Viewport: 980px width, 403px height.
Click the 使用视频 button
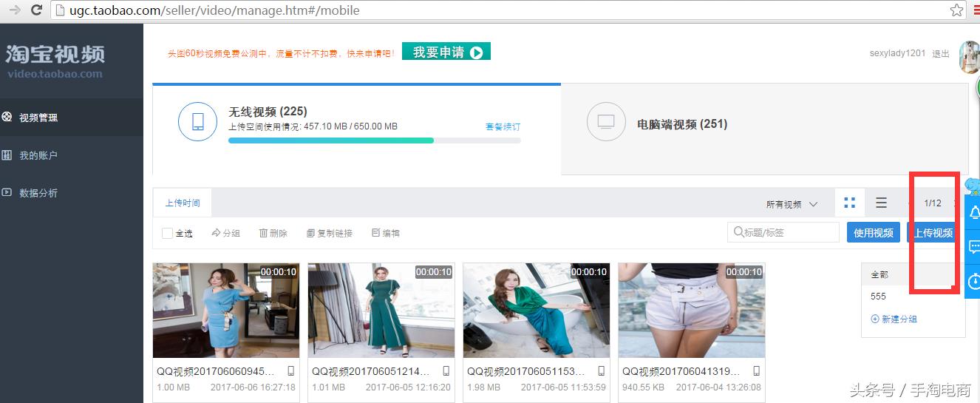874,232
